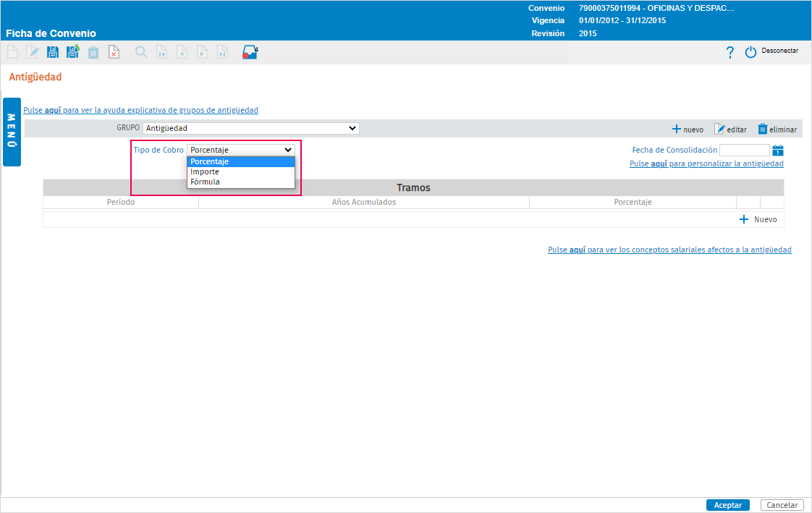The image size is (812, 513).
Task: Click 'eliminar' to delete the group
Action: 777,130
